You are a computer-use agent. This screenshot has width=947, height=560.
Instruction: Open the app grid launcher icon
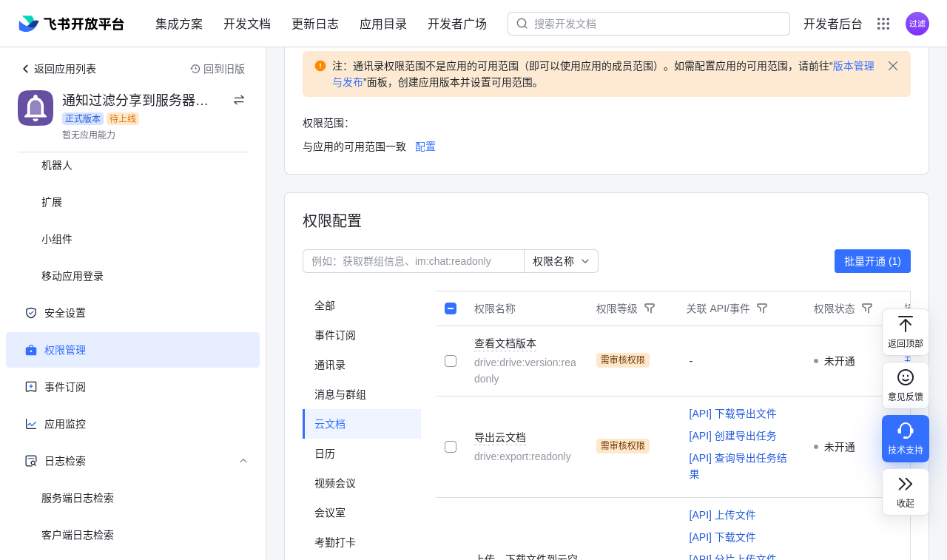(883, 24)
